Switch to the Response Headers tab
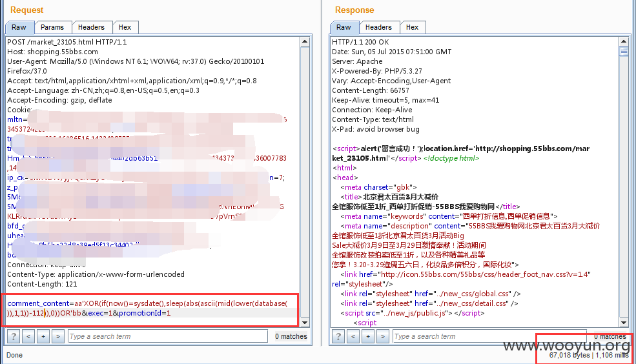This screenshot has width=636, height=364. coord(378,27)
